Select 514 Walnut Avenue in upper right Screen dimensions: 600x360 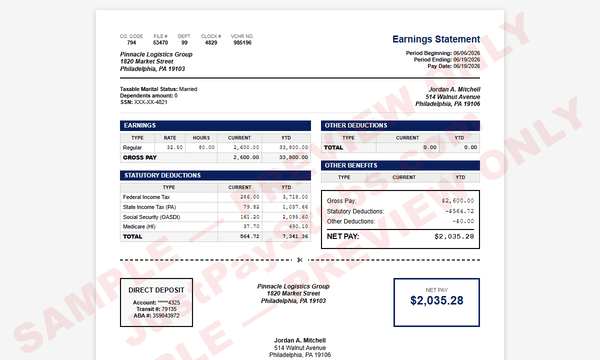coord(453,97)
